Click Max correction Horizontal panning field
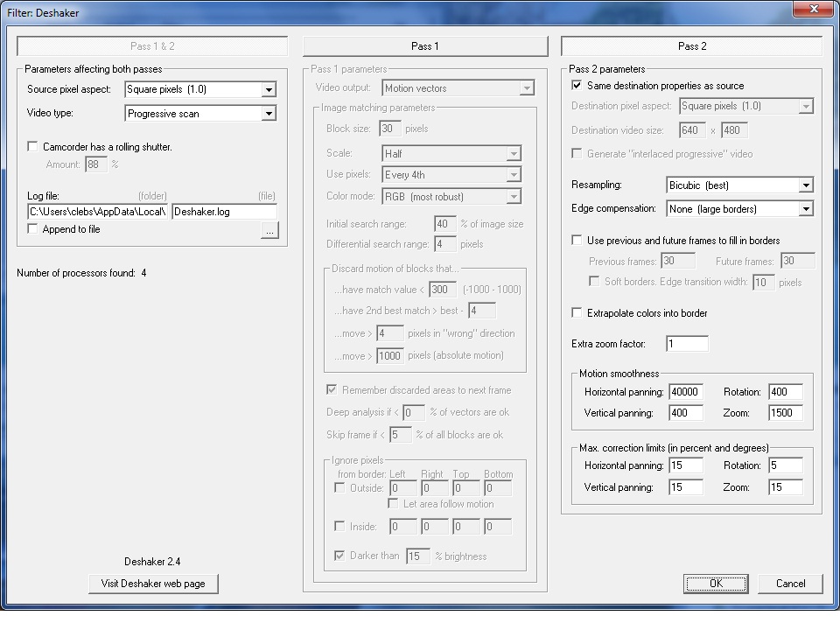The height and width of the screenshot is (630, 840). point(686,465)
